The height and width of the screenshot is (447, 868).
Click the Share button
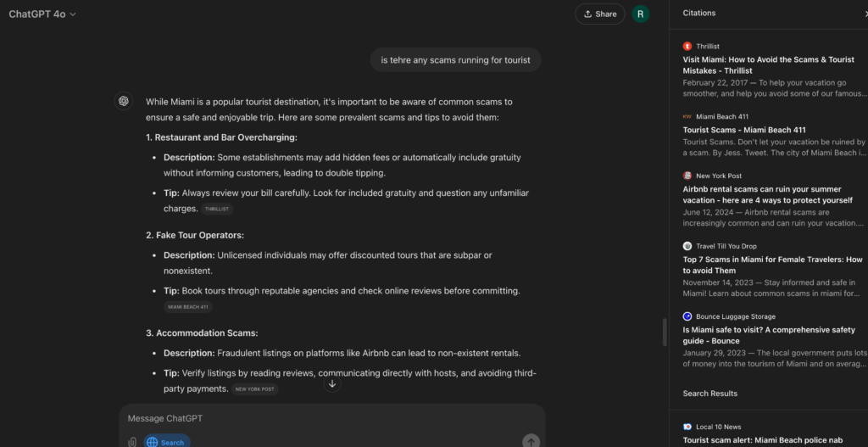[x=599, y=14]
